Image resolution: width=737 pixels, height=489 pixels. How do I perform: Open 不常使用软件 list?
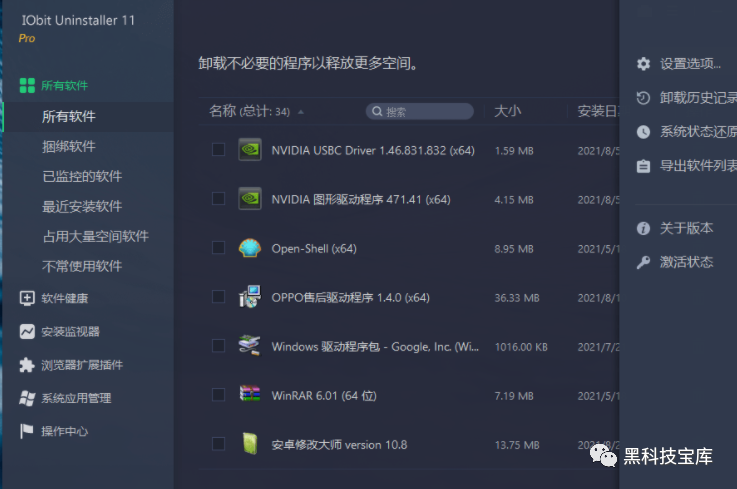[82, 266]
